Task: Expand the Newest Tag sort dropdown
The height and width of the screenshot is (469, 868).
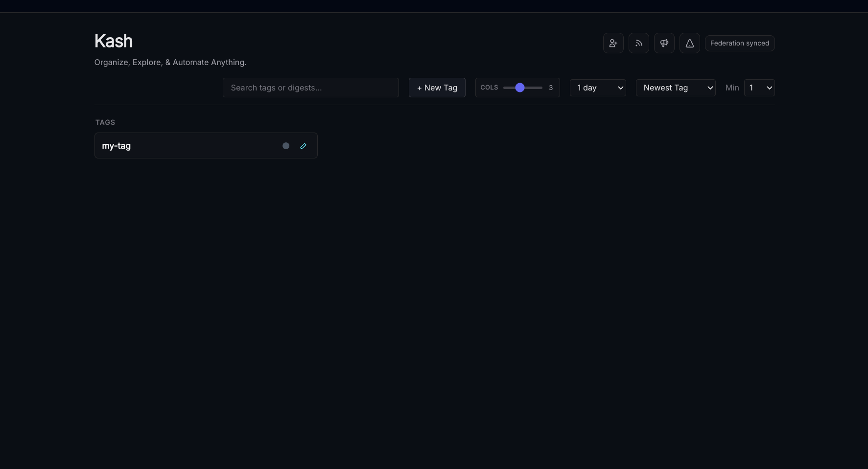Action: pyautogui.click(x=675, y=88)
